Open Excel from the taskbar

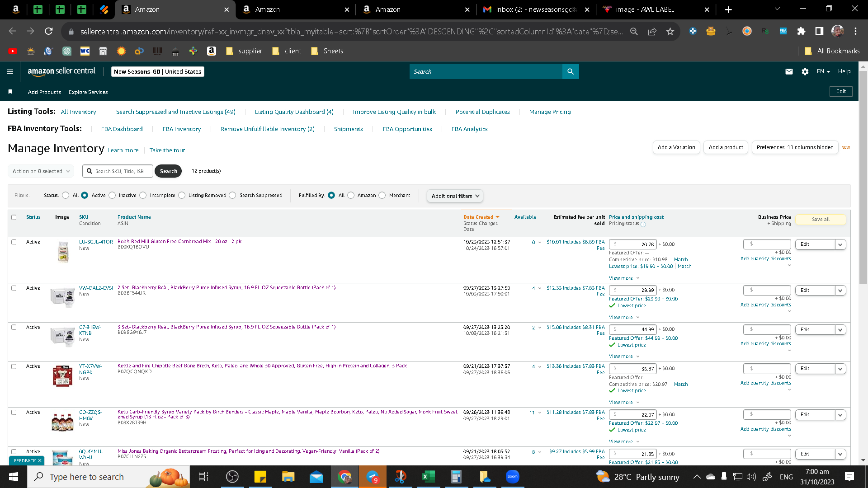click(428, 477)
